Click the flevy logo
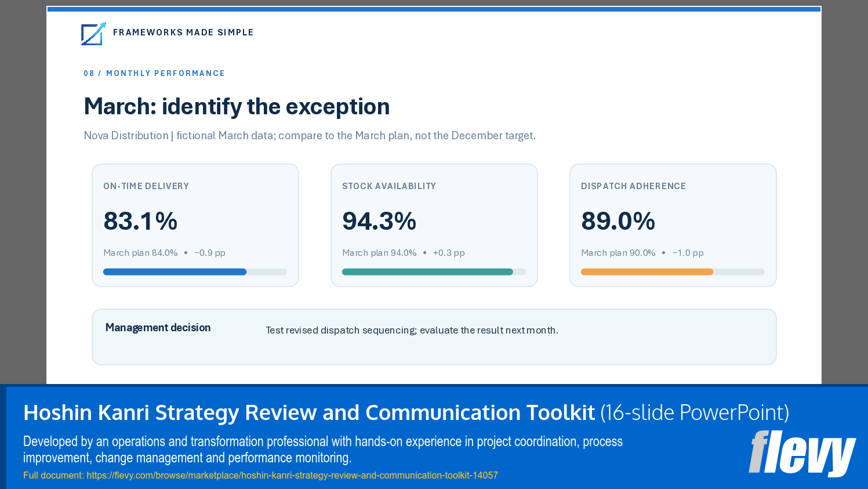 (802, 453)
